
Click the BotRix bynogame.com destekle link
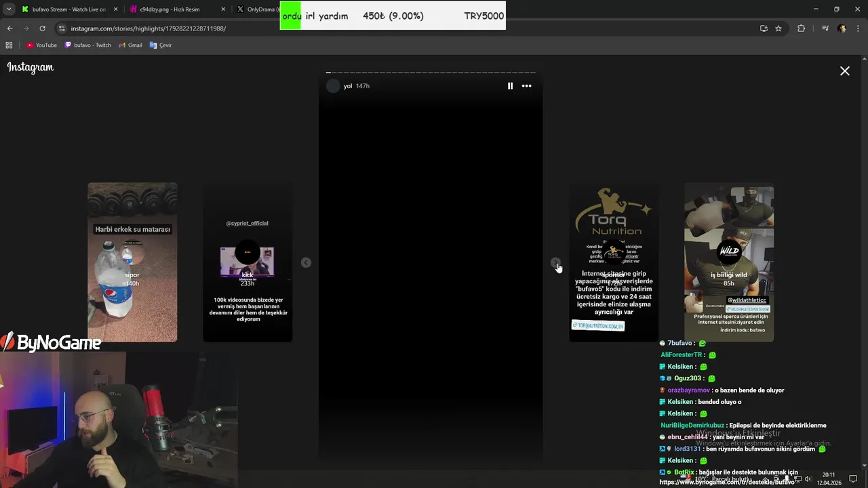coord(726,482)
